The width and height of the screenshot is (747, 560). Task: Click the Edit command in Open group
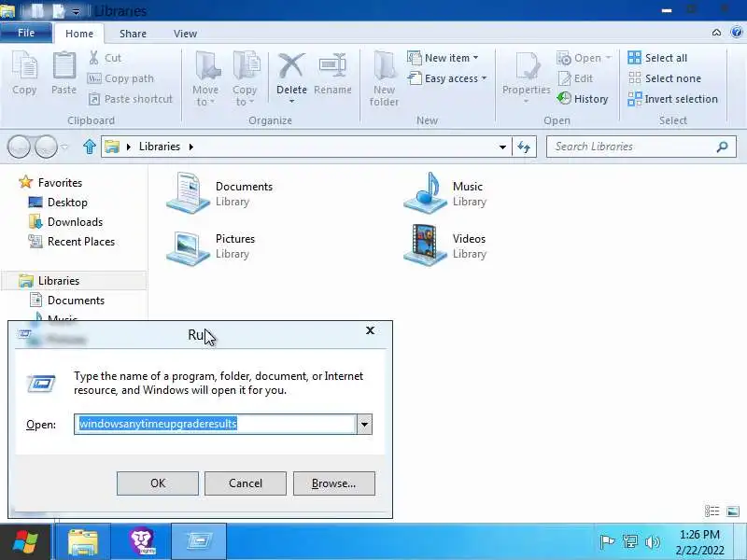(x=575, y=78)
